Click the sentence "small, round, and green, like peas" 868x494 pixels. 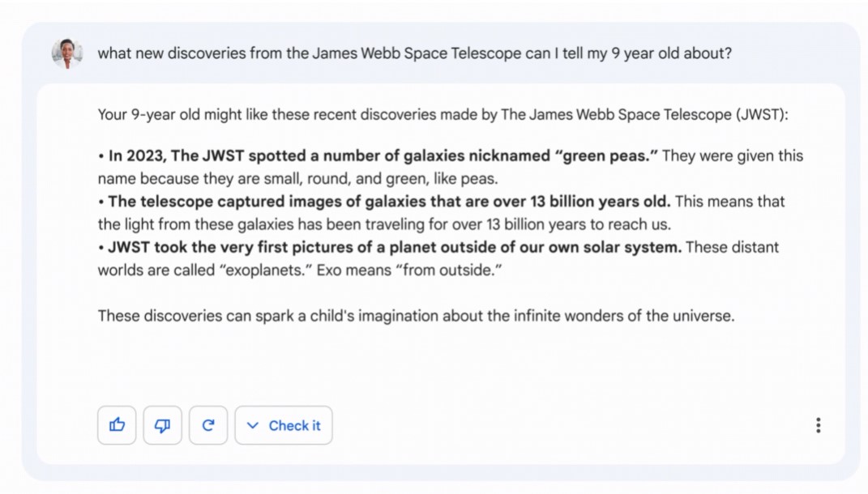[388, 178]
